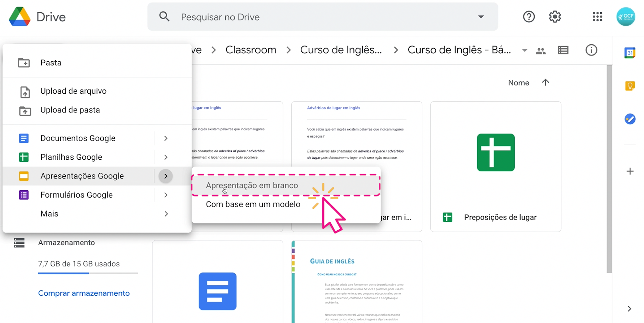Click Comprar armazenamento link
This screenshot has height=323, width=644.
(x=84, y=293)
